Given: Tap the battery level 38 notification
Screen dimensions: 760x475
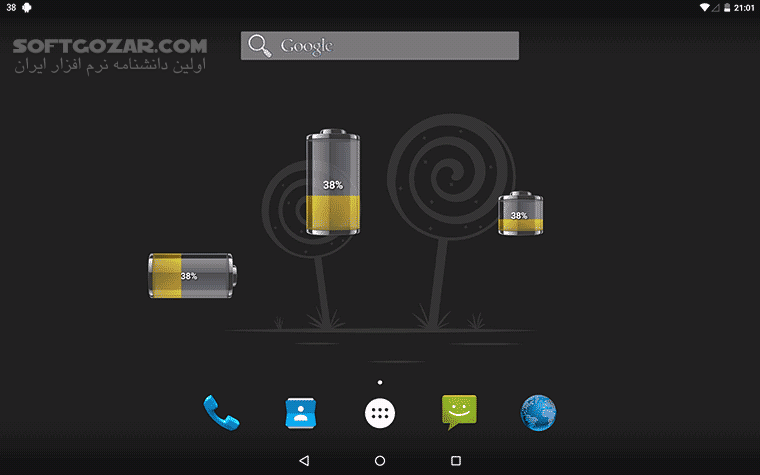Looking at the screenshot, I should tap(11, 8).
